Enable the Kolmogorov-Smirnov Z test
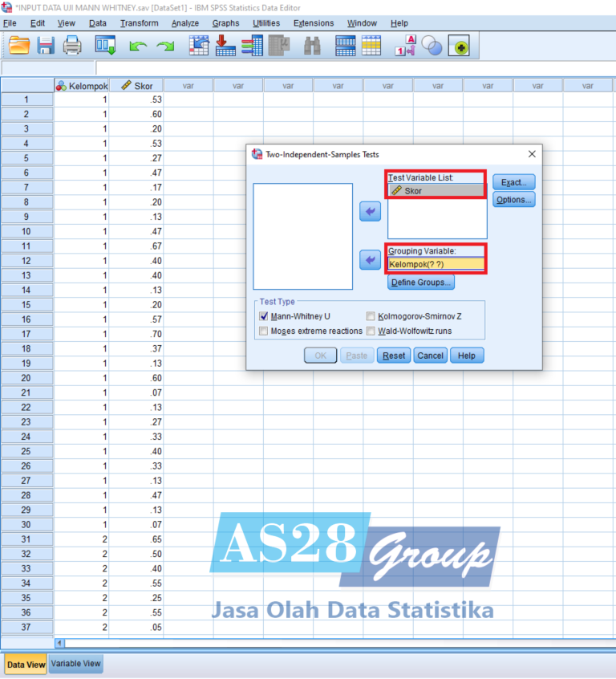The width and height of the screenshot is (616, 679). [x=371, y=316]
